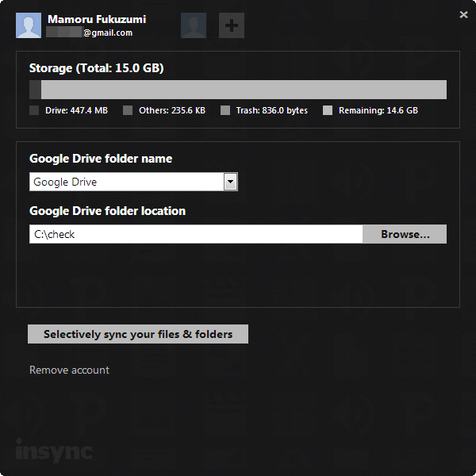The width and height of the screenshot is (476, 476).
Task: Click the @gmail.com email address text
Action: pyautogui.click(x=108, y=33)
